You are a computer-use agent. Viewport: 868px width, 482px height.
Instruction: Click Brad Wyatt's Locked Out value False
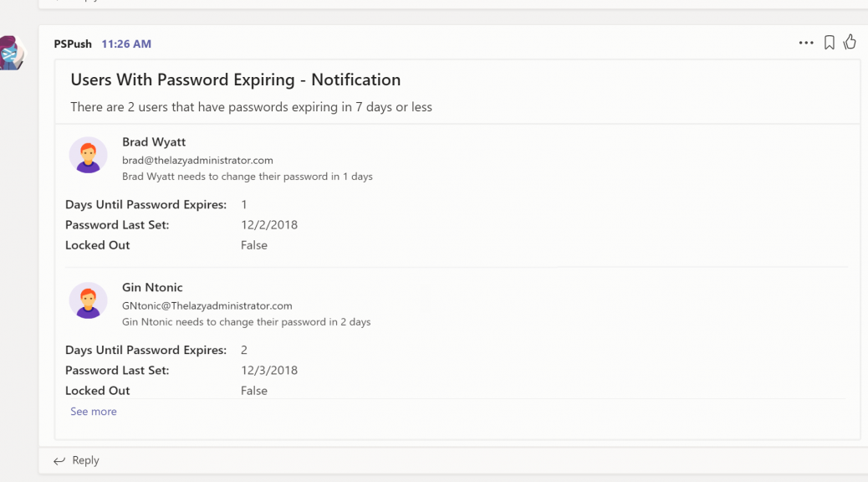click(254, 245)
